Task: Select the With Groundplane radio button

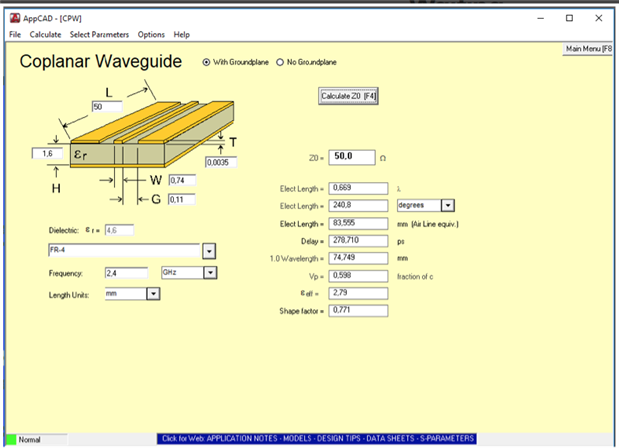Action: point(206,62)
